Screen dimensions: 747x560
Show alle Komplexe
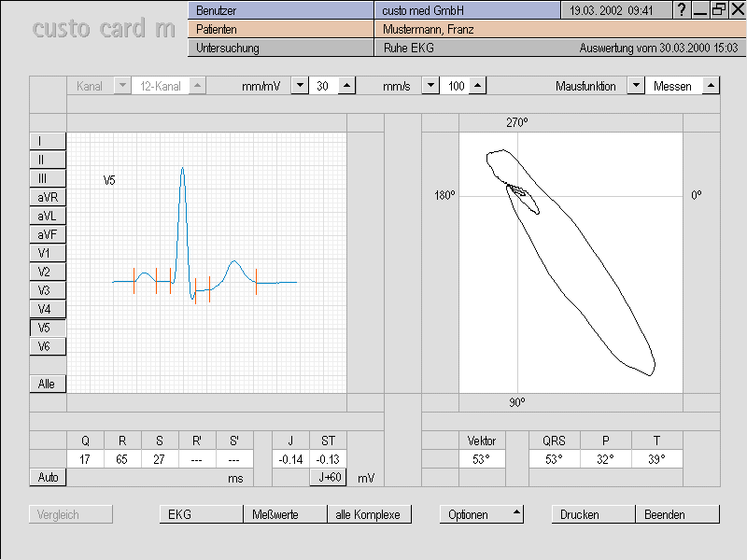pyautogui.click(x=369, y=514)
